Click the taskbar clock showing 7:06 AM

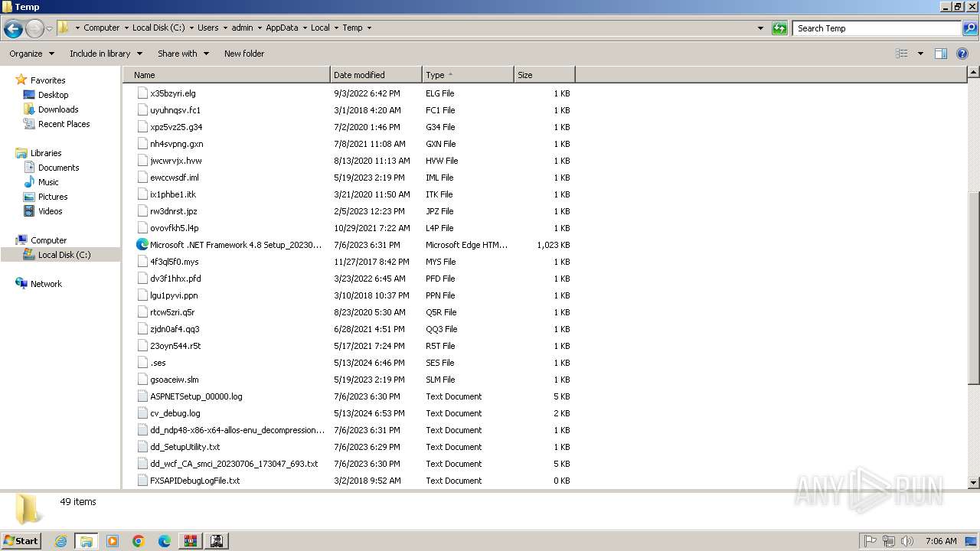pos(941,541)
